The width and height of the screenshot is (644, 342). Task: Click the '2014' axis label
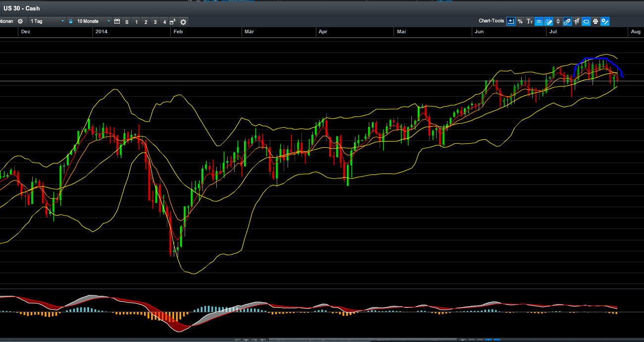point(101,32)
